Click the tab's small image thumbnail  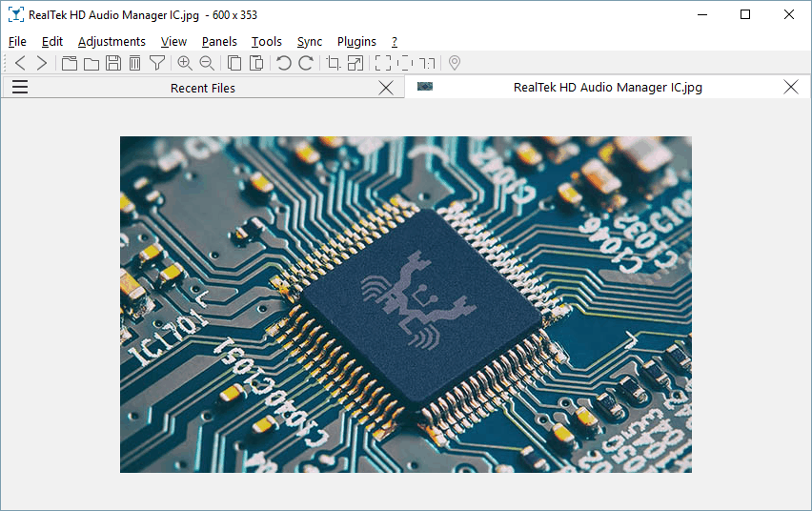coord(425,86)
